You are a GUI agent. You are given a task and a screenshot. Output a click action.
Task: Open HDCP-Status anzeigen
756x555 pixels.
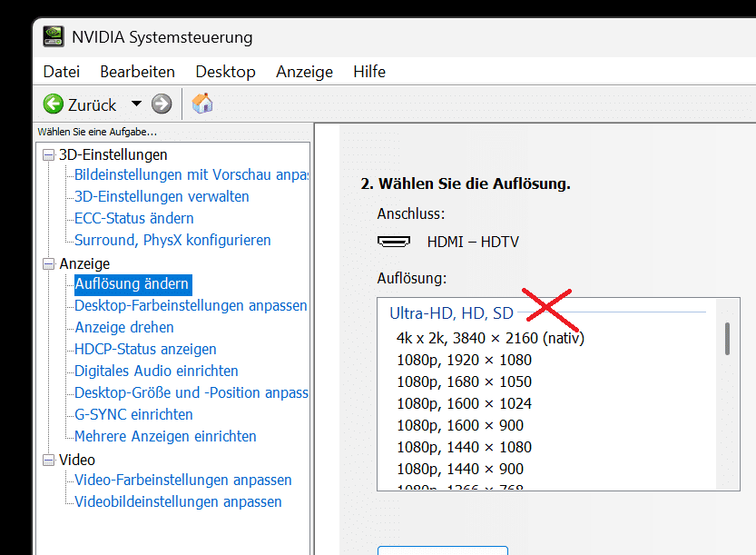(x=145, y=349)
